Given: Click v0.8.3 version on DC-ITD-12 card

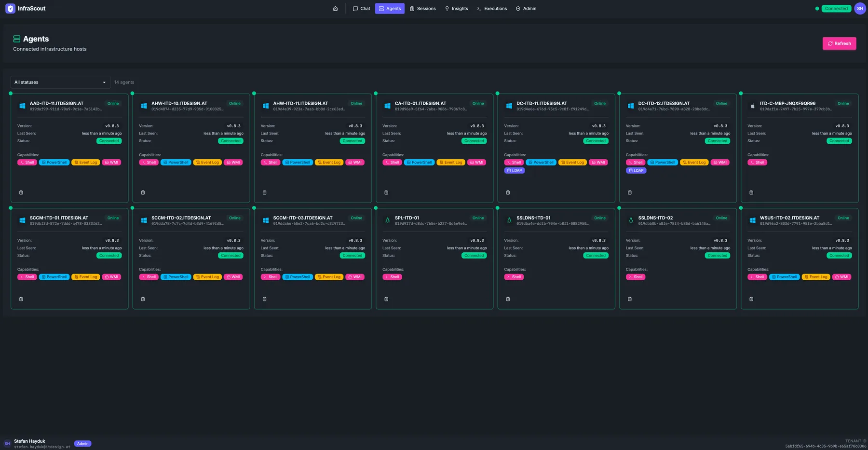Looking at the screenshot, I should (x=720, y=126).
